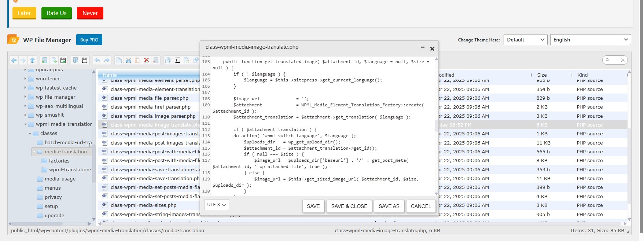This screenshot has width=644, height=241.
Task: Copy the selected file with the toolbar icon
Action: coord(119,60)
